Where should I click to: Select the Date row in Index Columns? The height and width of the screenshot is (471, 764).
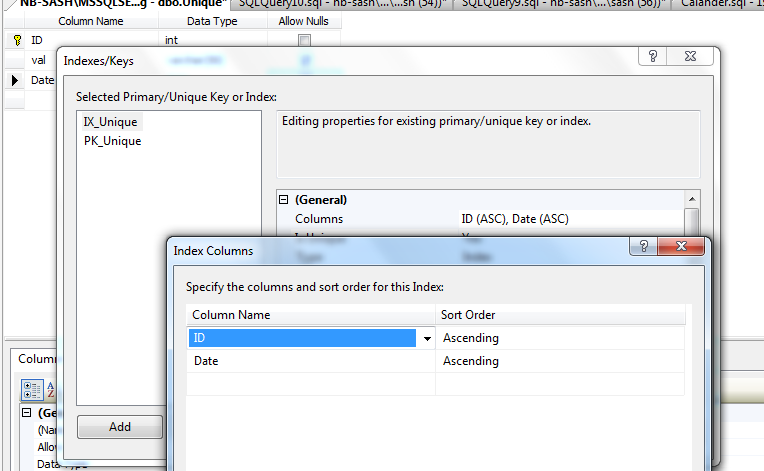[436, 361]
